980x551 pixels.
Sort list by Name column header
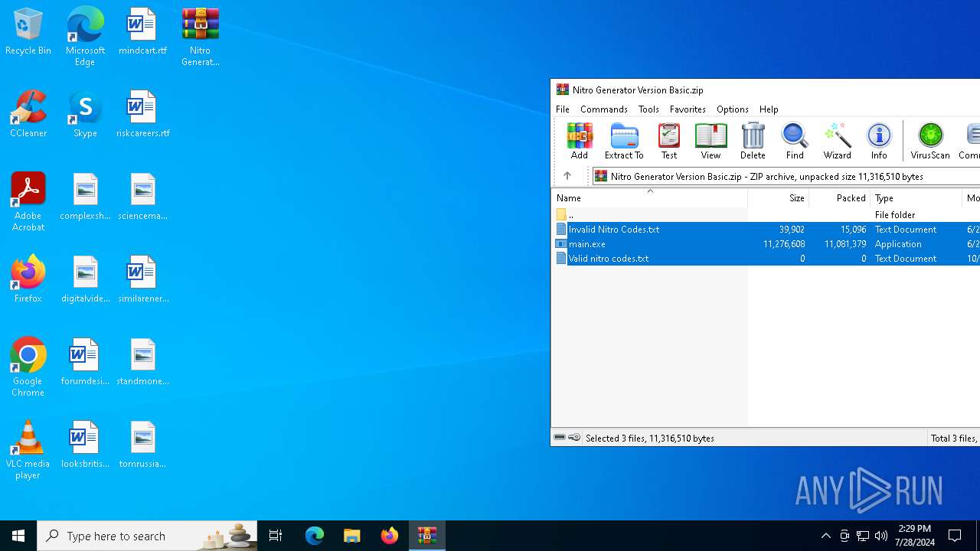[x=649, y=198]
